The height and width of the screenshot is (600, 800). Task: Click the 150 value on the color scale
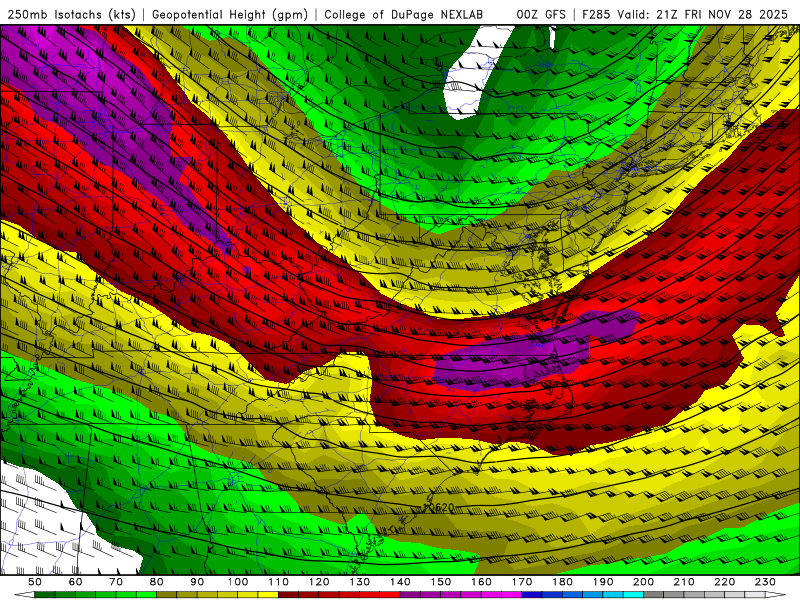pyautogui.click(x=441, y=582)
